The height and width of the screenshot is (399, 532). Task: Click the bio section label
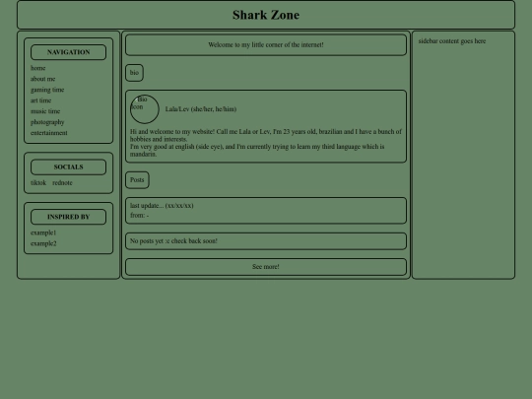134,73
